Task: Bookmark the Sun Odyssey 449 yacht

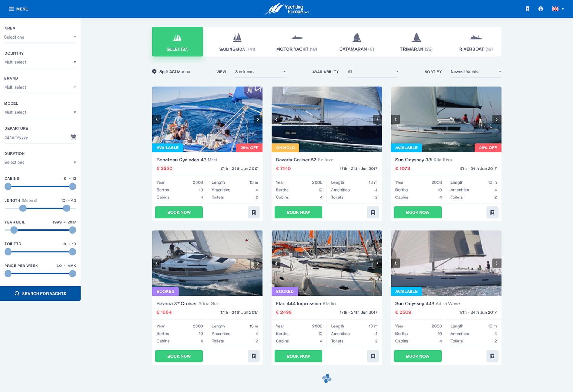Action: point(492,356)
